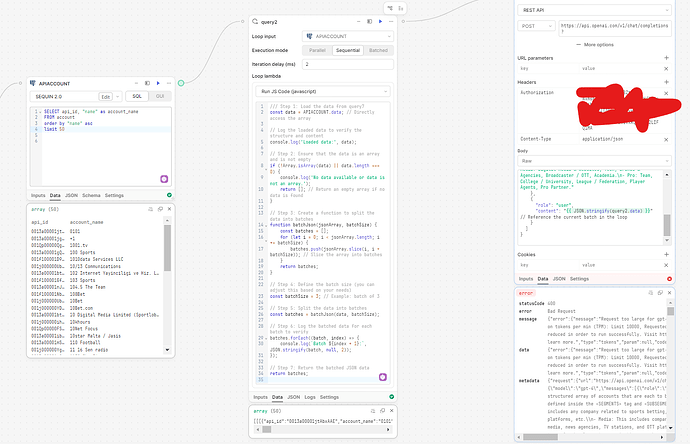Screen dimensions: 690x444
Task: Open query2 block more options menu
Action: pyautogui.click(x=391, y=22)
